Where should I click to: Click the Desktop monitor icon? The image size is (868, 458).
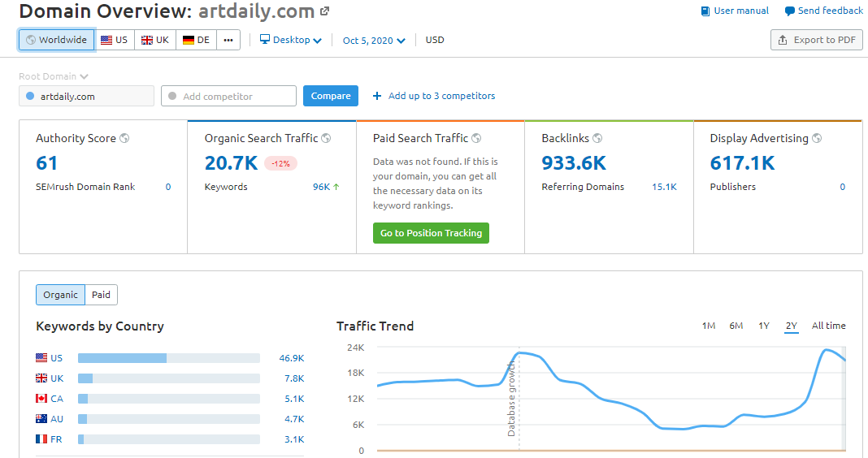pyautogui.click(x=265, y=39)
